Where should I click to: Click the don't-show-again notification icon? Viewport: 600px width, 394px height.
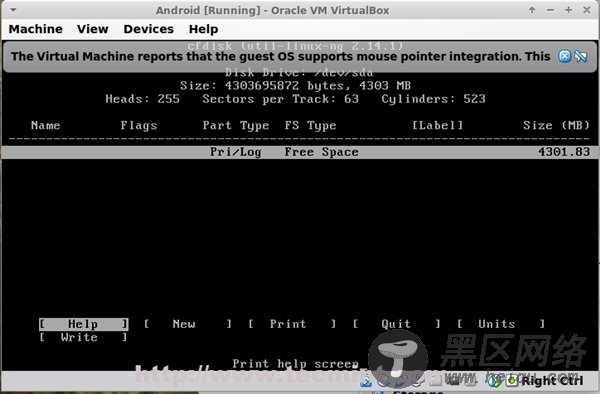tap(581, 56)
